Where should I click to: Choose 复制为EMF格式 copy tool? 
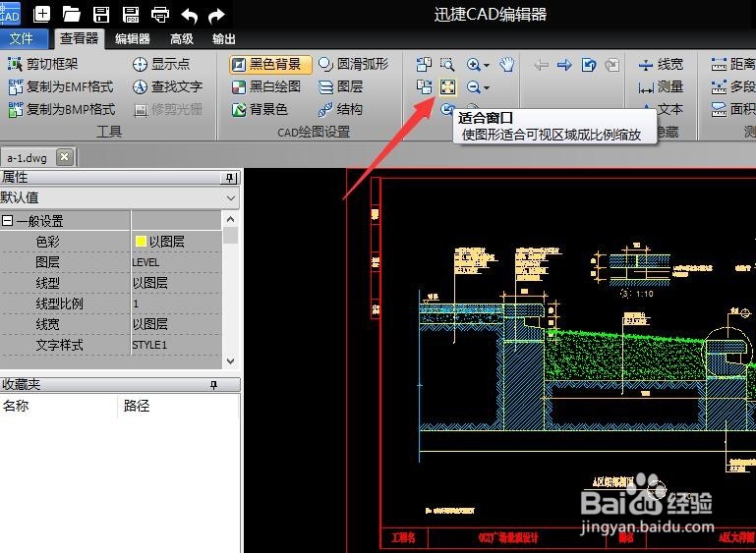(x=61, y=86)
